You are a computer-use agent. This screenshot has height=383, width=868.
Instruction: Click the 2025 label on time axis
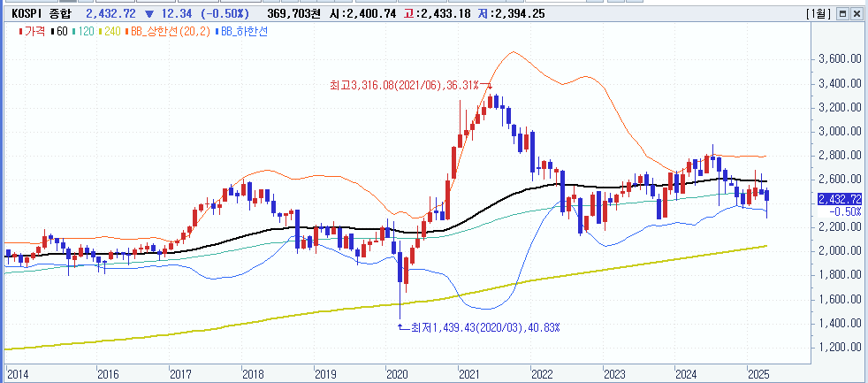[758, 373]
